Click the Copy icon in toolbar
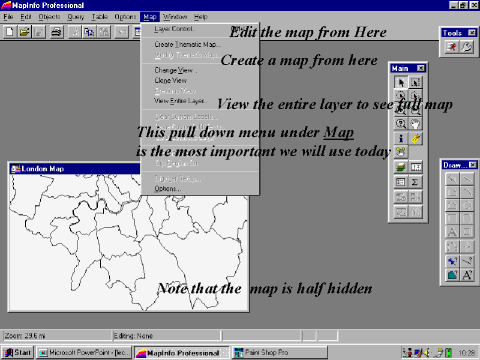This screenshot has width=480, height=360. tap(89, 32)
